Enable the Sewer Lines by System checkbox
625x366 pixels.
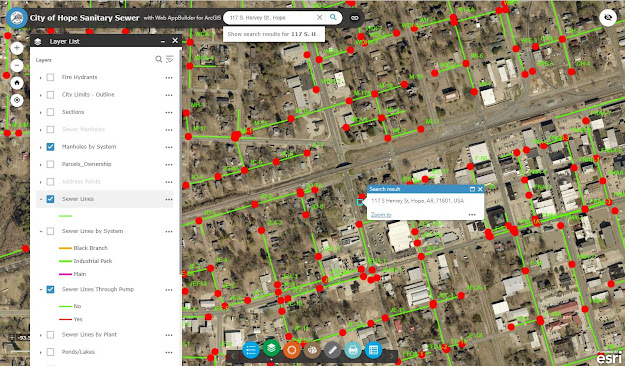point(50,231)
